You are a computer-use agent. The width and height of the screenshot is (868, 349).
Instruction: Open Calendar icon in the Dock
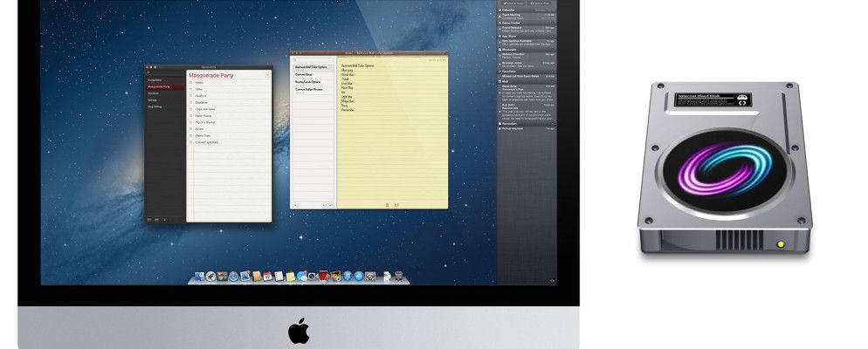click(x=268, y=276)
